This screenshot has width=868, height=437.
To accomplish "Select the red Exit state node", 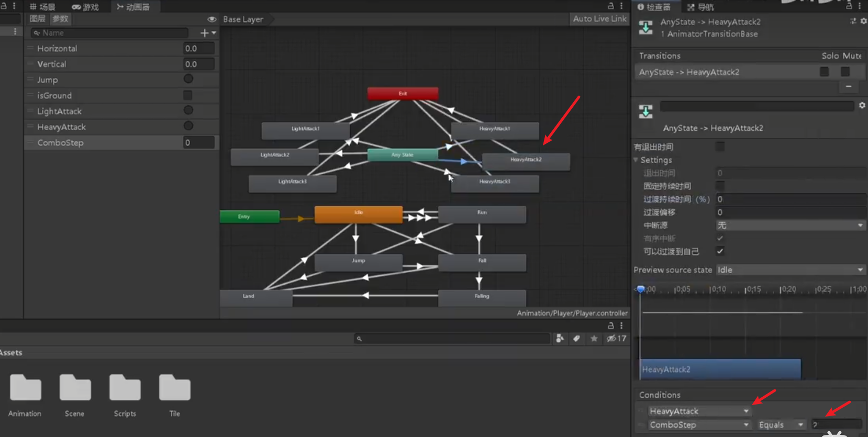I will tap(403, 94).
